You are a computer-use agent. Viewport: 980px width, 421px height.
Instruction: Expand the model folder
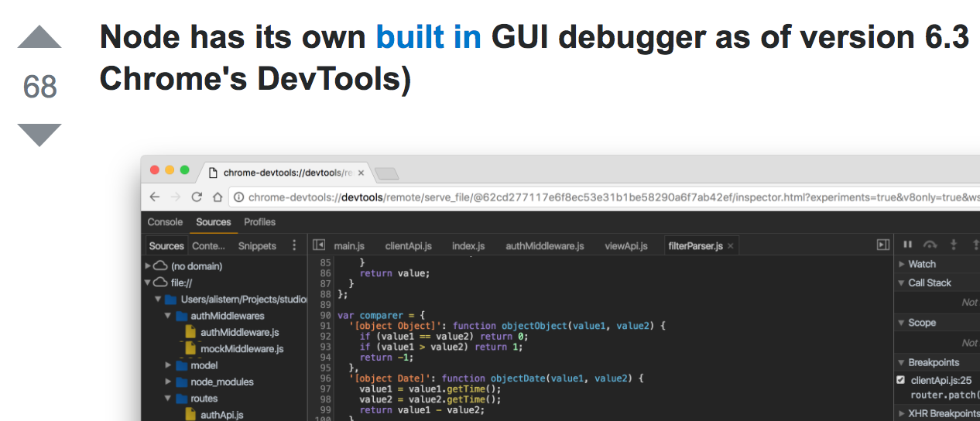click(168, 365)
